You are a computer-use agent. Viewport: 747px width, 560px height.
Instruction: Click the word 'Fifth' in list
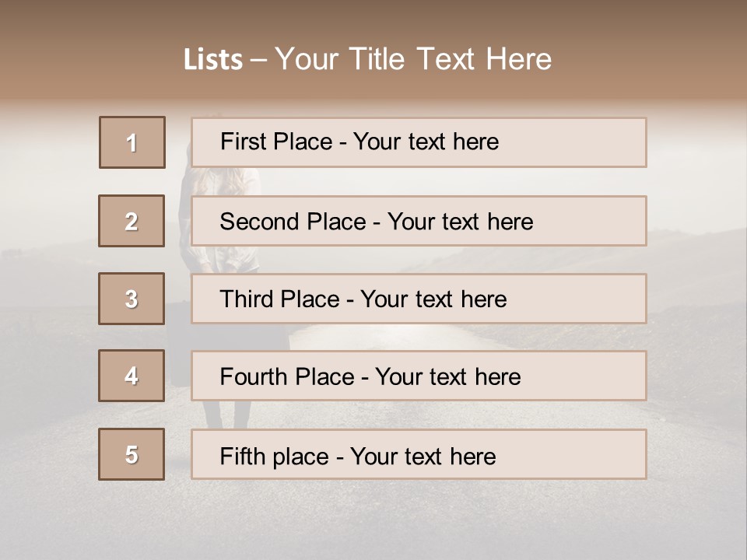coord(243,456)
